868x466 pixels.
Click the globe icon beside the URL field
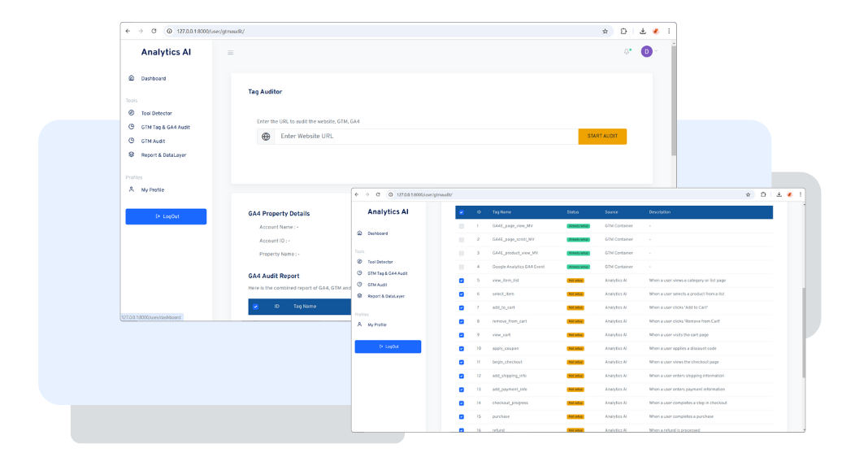[266, 137]
